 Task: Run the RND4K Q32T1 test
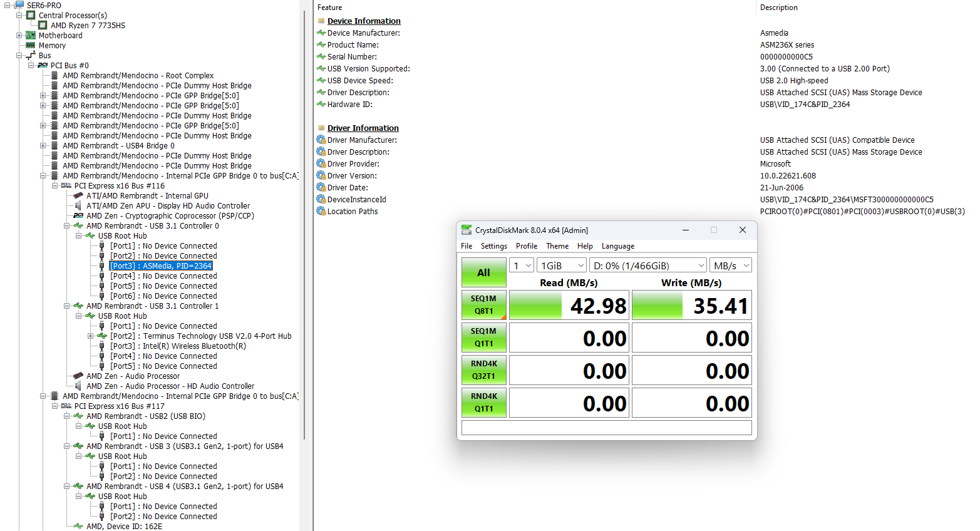click(484, 370)
